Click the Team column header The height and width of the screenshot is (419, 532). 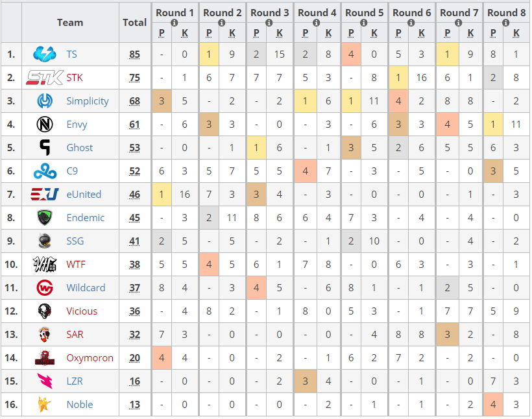(70, 22)
